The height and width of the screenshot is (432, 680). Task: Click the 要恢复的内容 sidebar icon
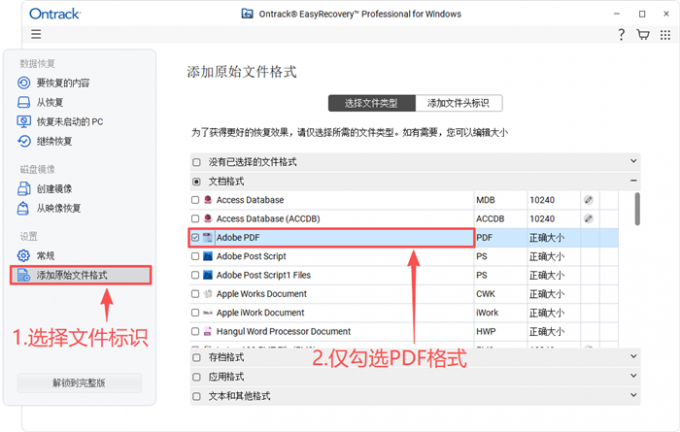[x=23, y=82]
